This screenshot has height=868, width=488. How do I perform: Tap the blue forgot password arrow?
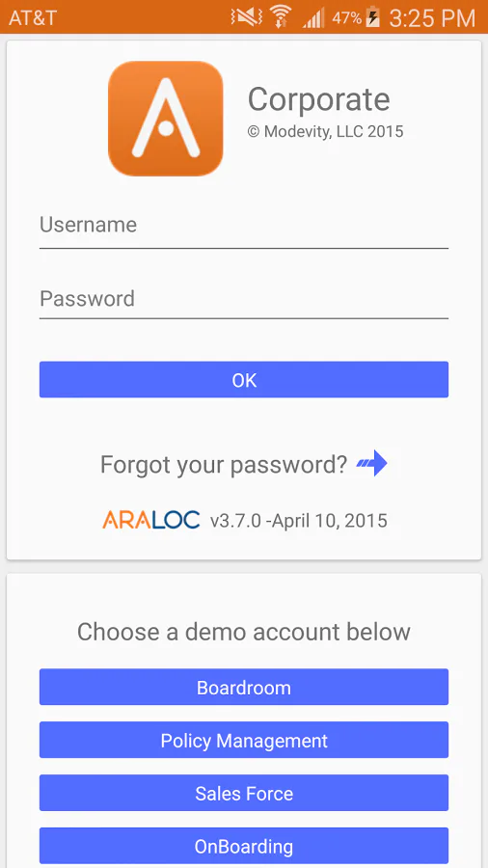coord(372,463)
